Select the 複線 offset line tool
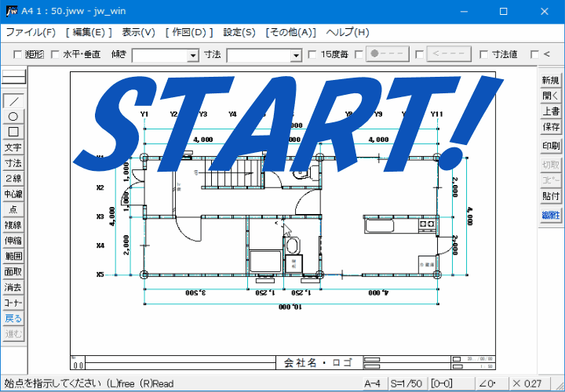The width and height of the screenshot is (565, 392). (x=13, y=225)
